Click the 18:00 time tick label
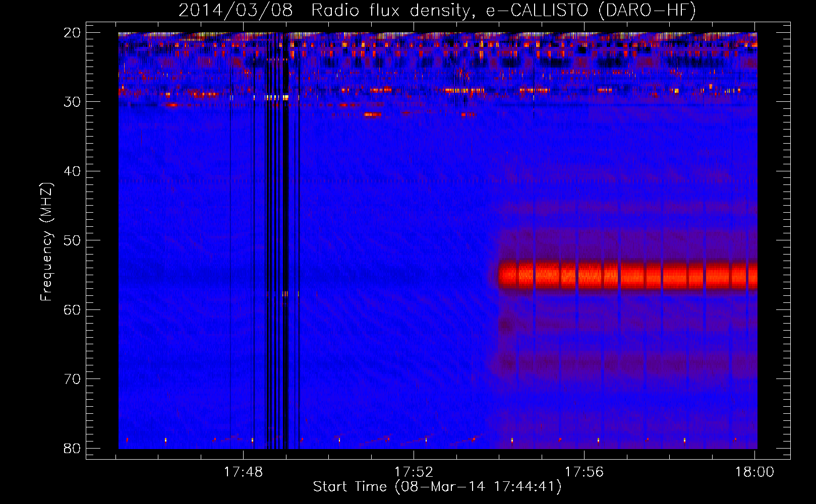The height and width of the screenshot is (504, 816). point(754,472)
